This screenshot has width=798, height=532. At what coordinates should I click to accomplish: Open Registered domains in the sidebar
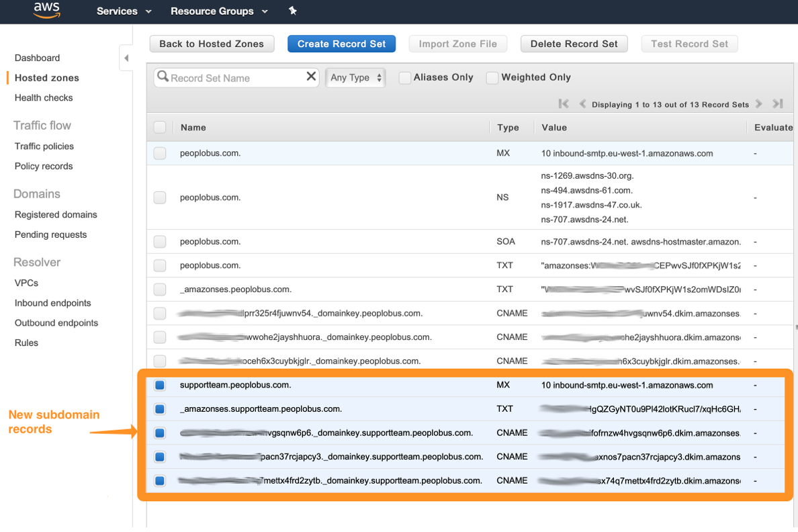[x=56, y=214]
